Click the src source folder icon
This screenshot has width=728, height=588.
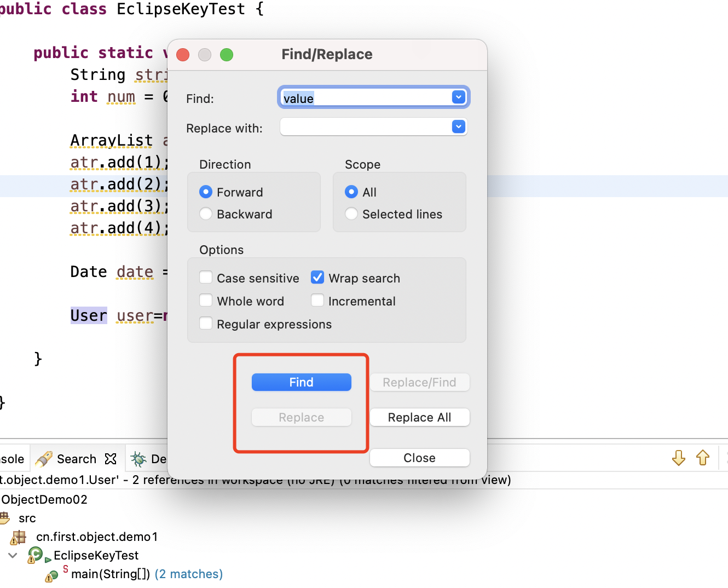(5, 518)
